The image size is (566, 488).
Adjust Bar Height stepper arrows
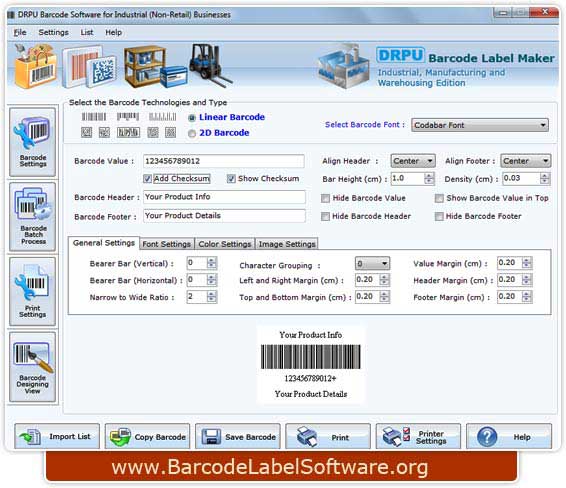coord(429,179)
